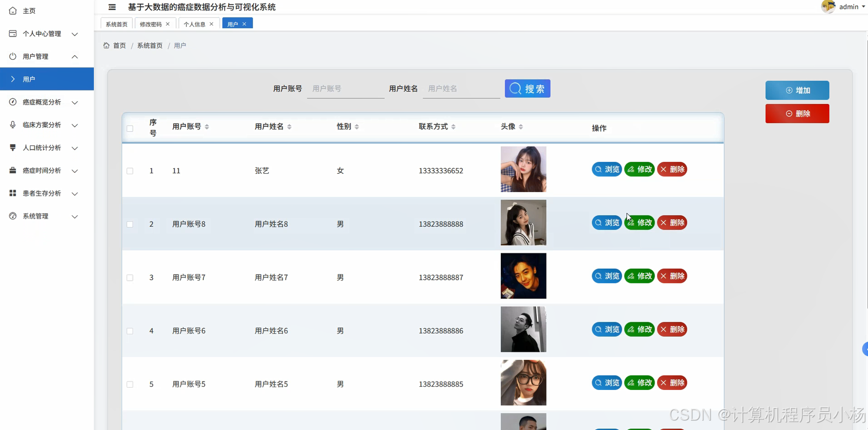Screen dimensions: 868x430
Task: Open avatar thumbnail of 用户姓名6
Action: 523,329
